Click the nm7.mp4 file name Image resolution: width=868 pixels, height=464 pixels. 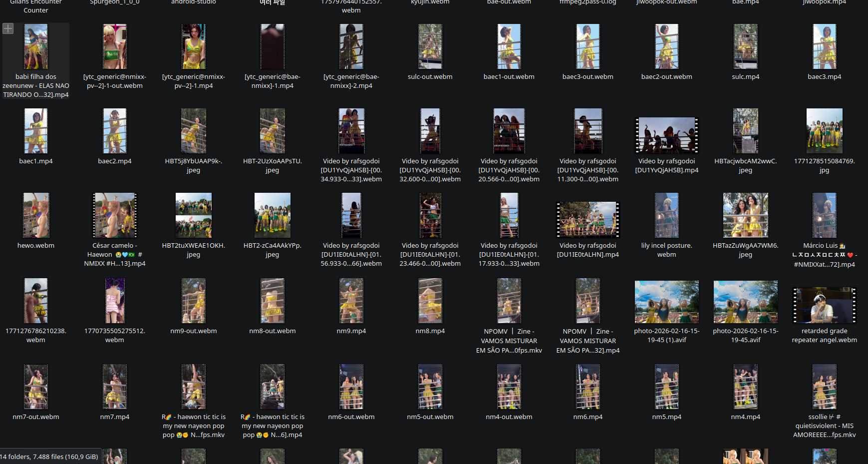(x=115, y=417)
